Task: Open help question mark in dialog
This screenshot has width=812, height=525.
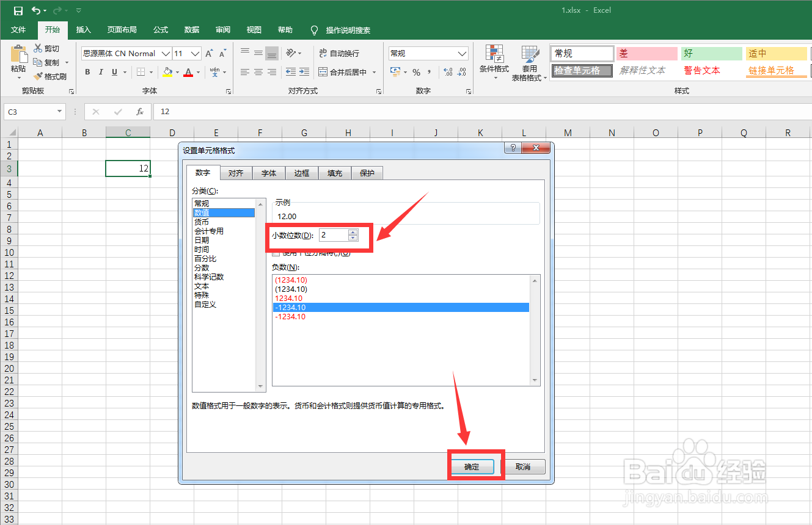Action: [x=513, y=148]
